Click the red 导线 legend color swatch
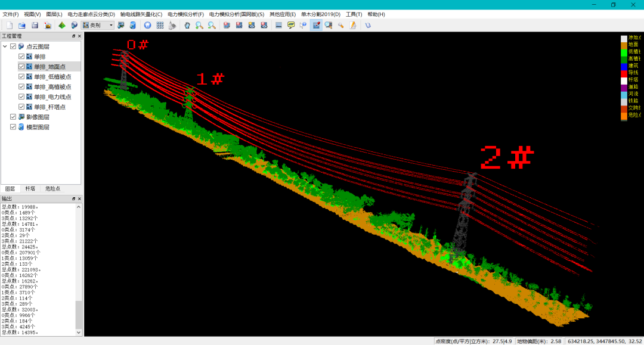The image size is (644, 345). 624,73
